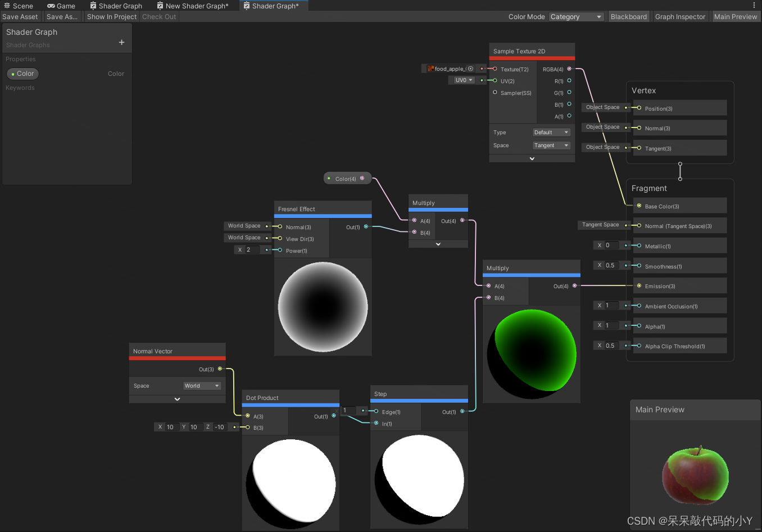Open the Color Mode Category dropdown
This screenshot has height=532, width=762.
(x=576, y=17)
